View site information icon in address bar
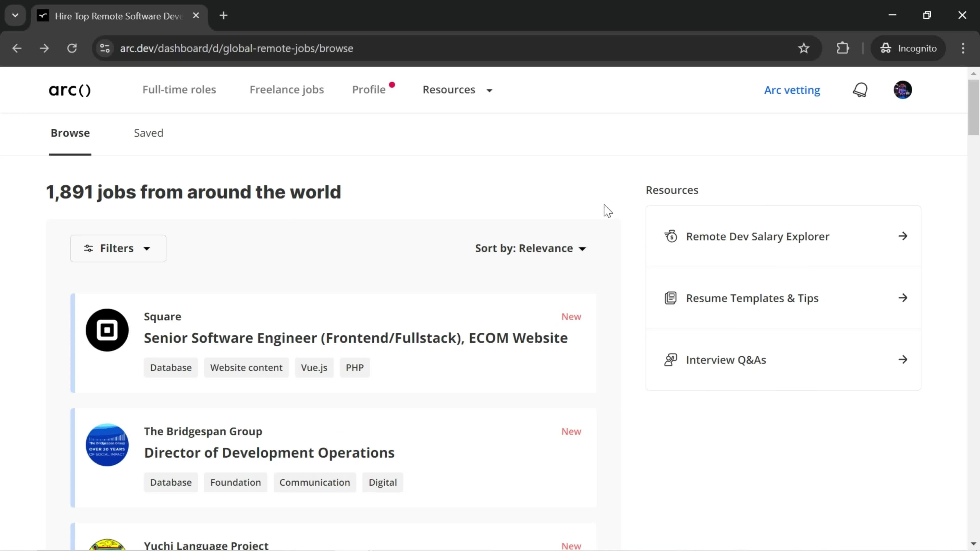This screenshot has width=980, height=551. [105, 48]
